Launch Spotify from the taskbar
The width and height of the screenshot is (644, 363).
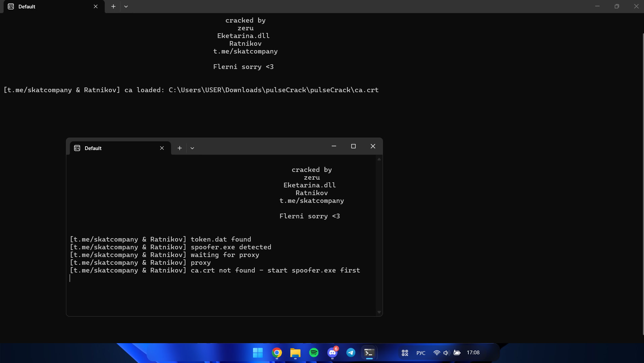pyautogui.click(x=314, y=353)
